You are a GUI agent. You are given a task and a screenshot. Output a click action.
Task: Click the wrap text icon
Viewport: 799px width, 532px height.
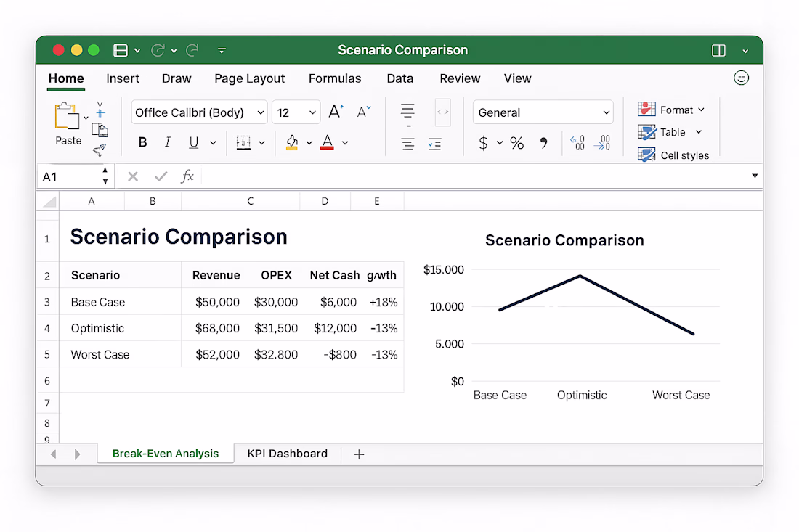(443, 112)
